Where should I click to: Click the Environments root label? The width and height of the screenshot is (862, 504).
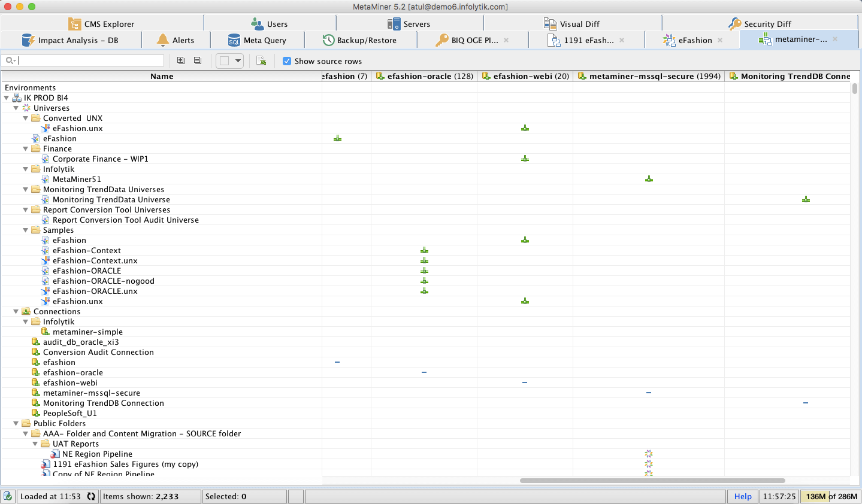[x=30, y=87]
